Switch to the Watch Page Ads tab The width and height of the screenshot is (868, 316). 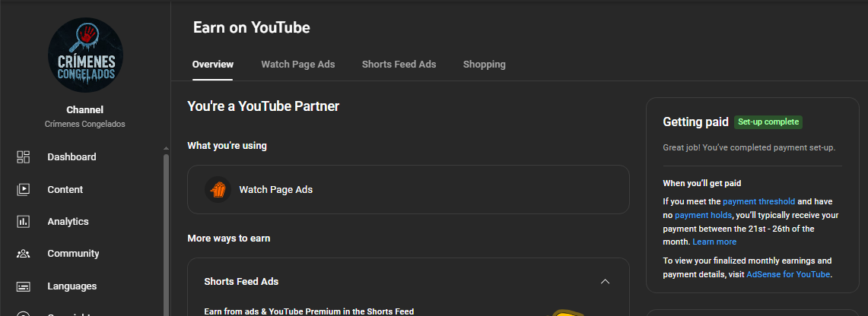[x=297, y=64]
